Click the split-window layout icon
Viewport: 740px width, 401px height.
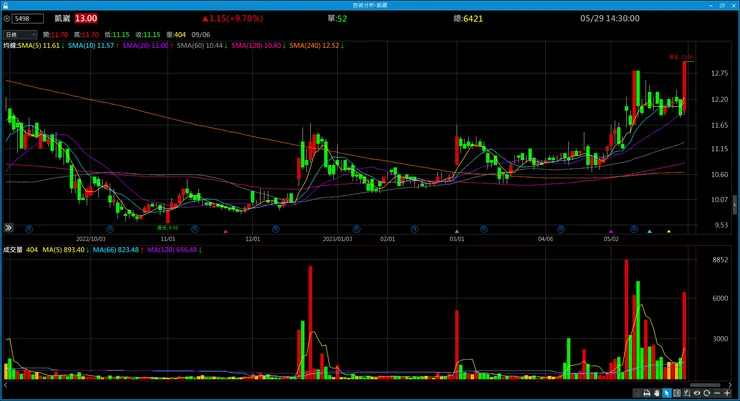(676, 393)
